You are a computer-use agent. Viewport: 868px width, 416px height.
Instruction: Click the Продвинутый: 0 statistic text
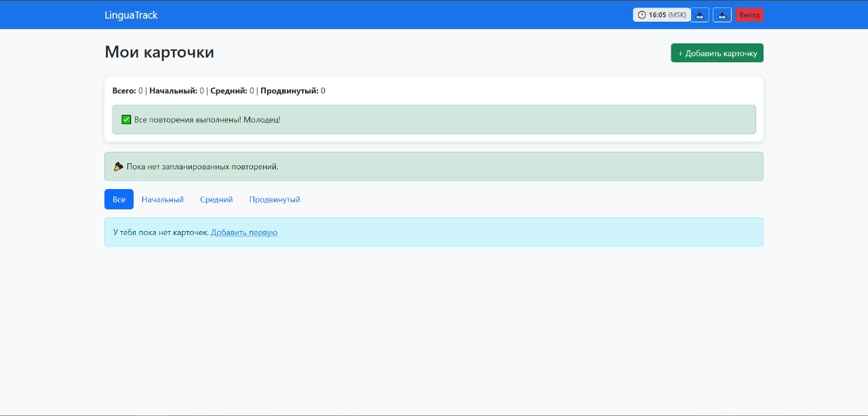[293, 91]
